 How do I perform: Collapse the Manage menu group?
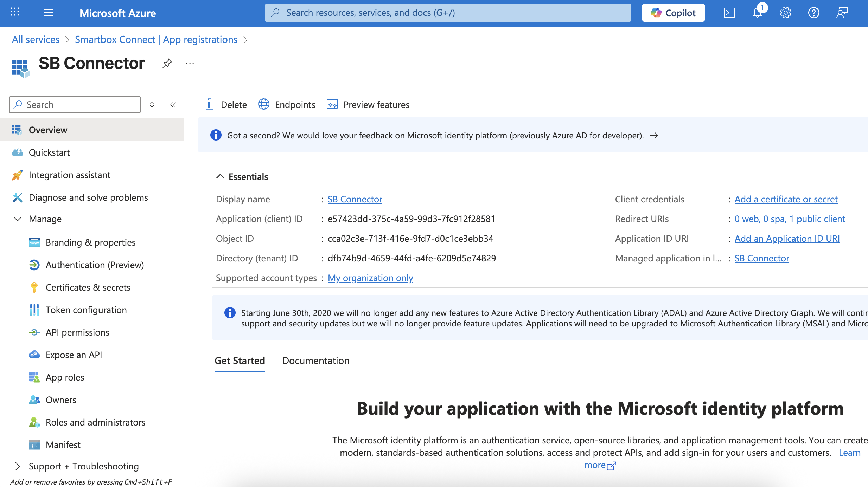pyautogui.click(x=18, y=219)
